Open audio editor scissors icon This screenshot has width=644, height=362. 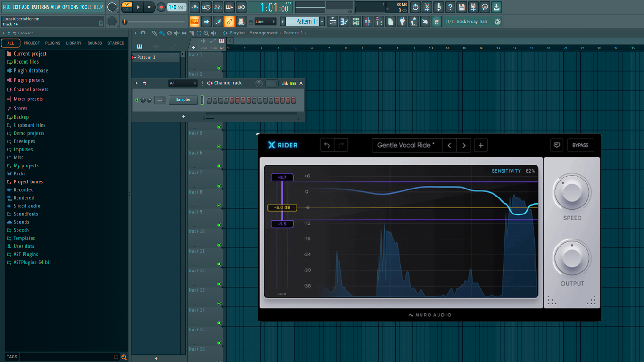click(427, 7)
